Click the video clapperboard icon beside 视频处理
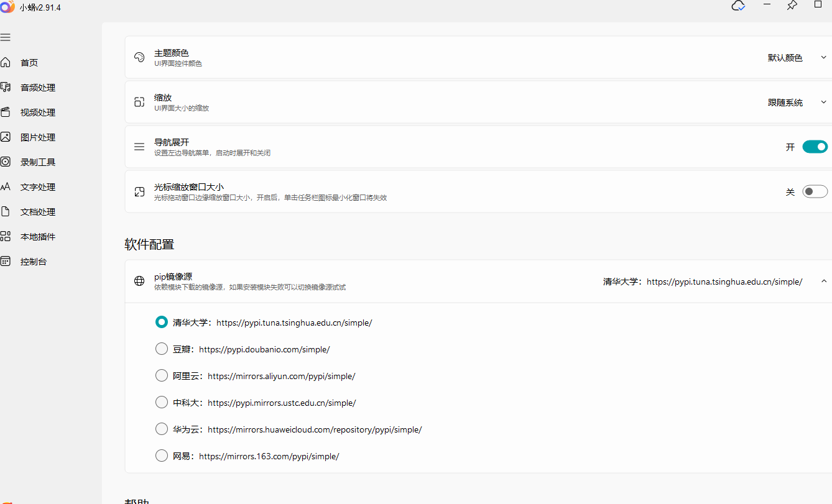832x504 pixels. [6, 112]
